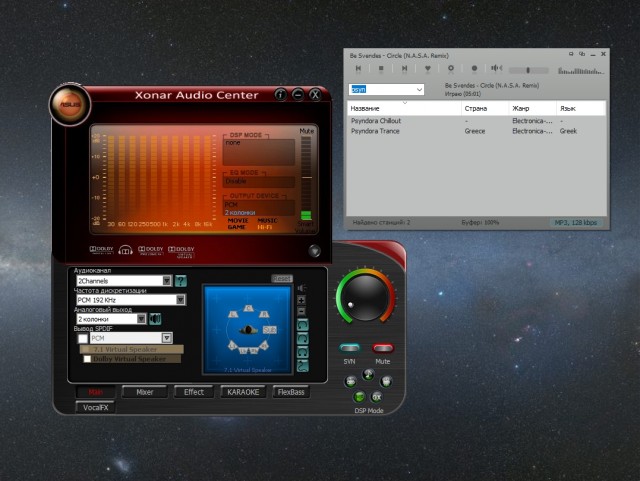Select Hi-Fi mode on the display

(265, 227)
